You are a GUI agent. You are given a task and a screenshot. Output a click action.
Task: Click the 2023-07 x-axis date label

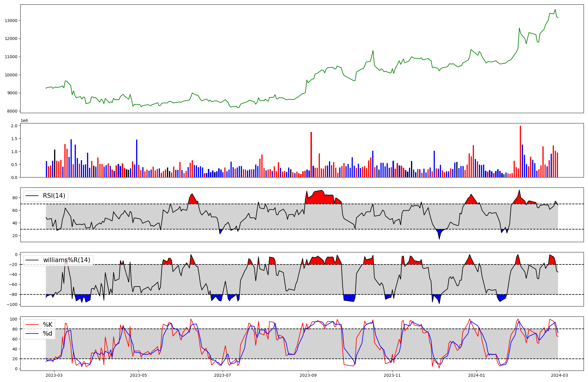223,375
